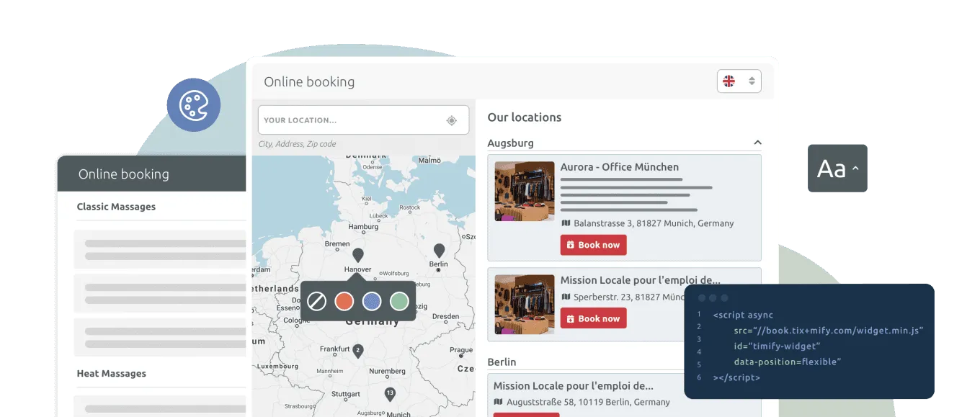
Task: Choose the green color swatch
Action: pos(399,301)
